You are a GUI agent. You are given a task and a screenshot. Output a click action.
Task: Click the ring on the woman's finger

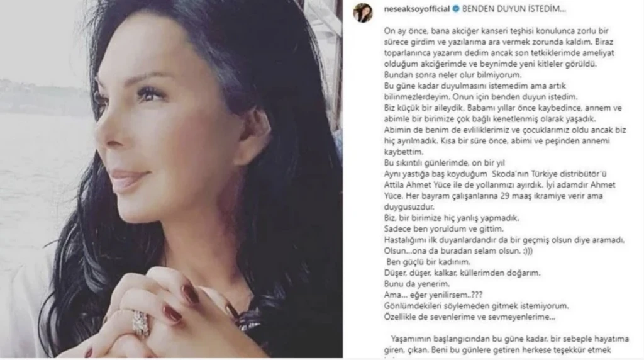142,323
